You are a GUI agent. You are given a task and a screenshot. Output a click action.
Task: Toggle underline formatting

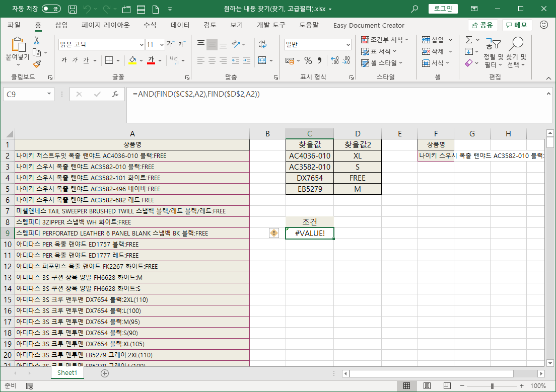tap(86, 60)
